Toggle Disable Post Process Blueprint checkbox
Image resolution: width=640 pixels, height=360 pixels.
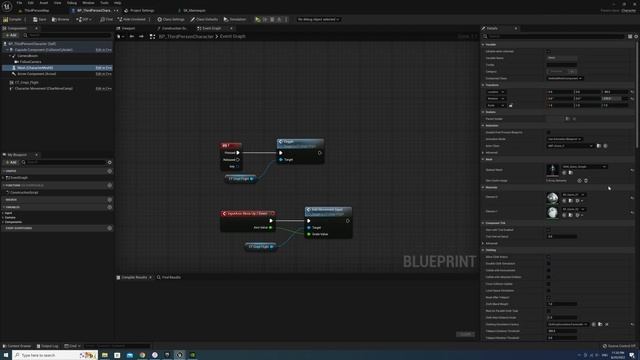pos(548,132)
